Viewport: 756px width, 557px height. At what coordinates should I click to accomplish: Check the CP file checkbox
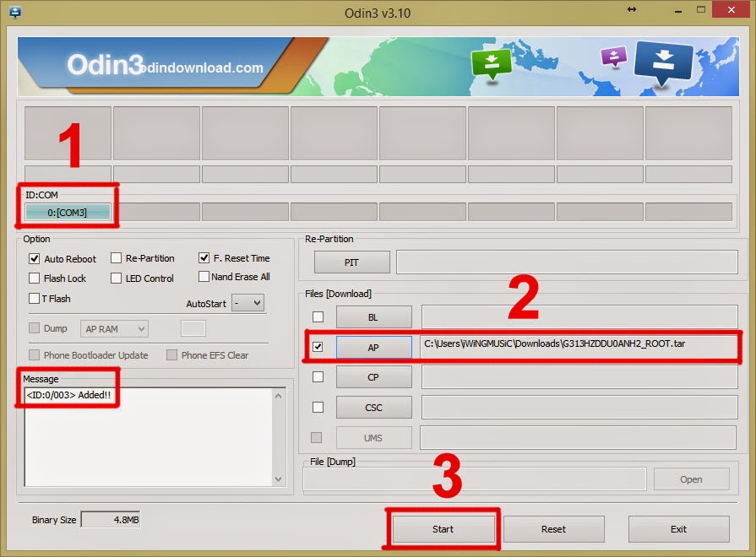pyautogui.click(x=318, y=376)
